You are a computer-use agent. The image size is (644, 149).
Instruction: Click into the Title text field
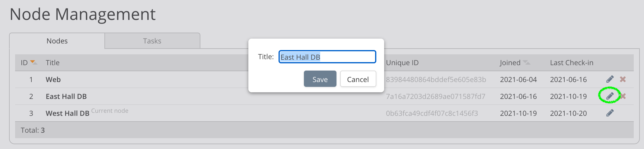[x=327, y=57]
